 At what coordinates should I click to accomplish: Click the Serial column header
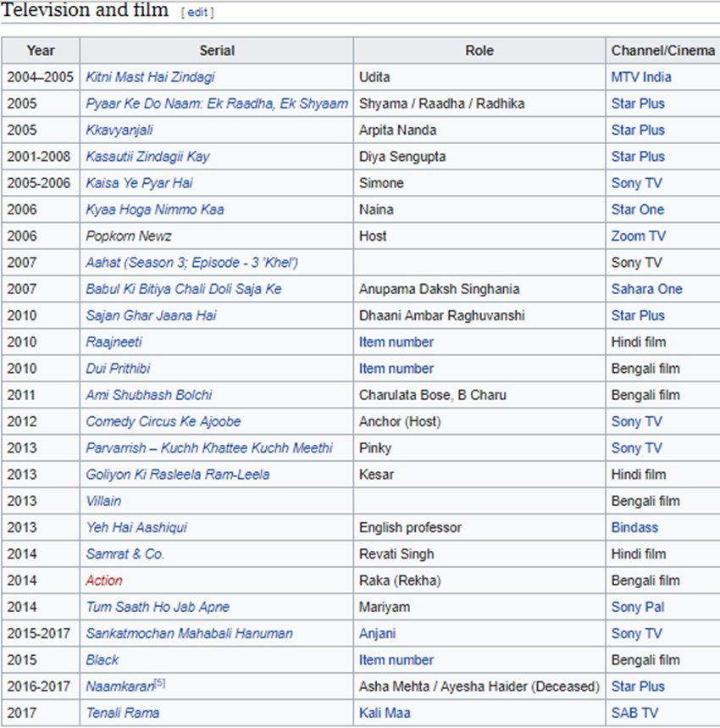coord(217,51)
